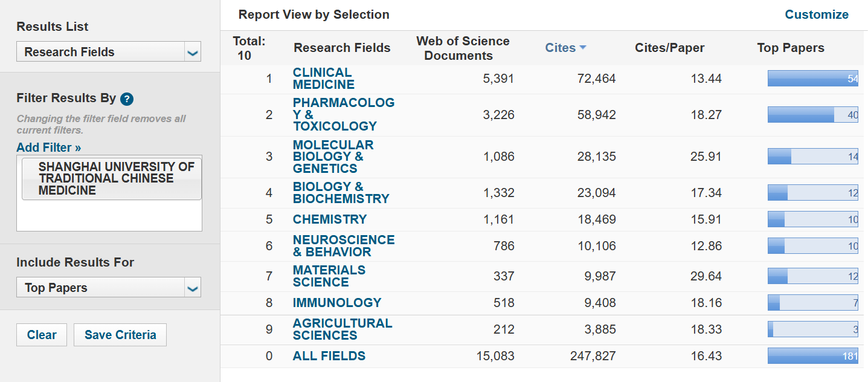Open the All Fields row link
Viewport: 868px width, 382px height.
329,356
